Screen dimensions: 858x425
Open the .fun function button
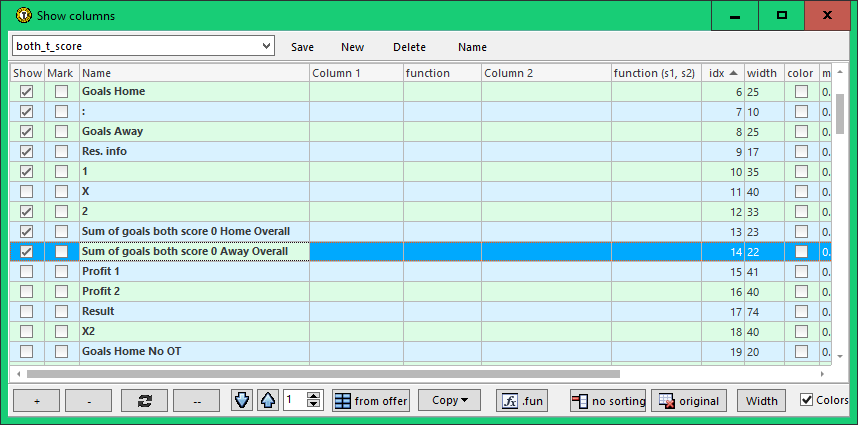click(x=524, y=401)
